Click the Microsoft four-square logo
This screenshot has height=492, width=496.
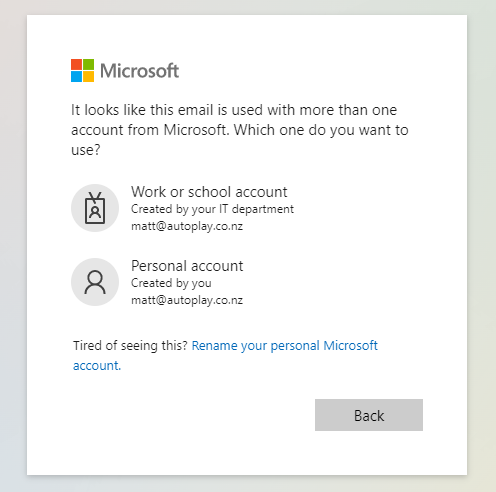82,70
